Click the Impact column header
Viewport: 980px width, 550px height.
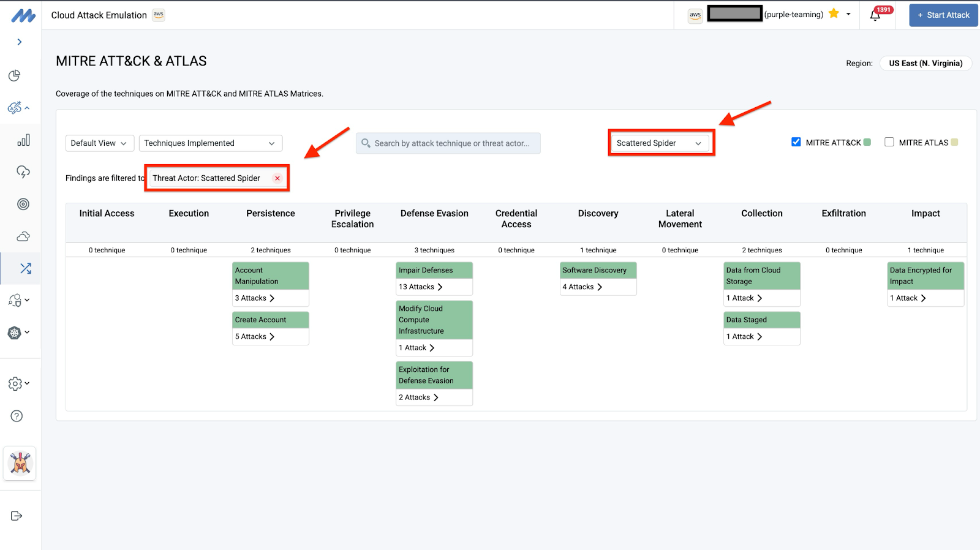(925, 214)
